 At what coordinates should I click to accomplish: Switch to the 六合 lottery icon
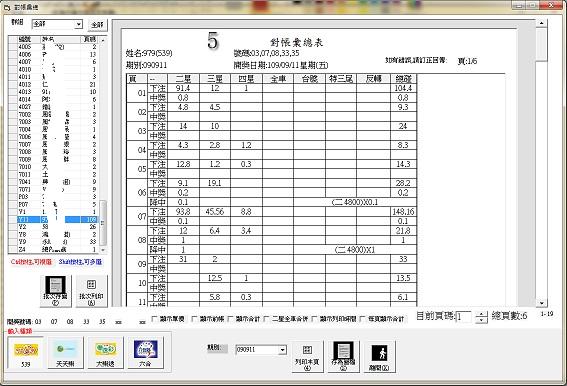pos(145,353)
